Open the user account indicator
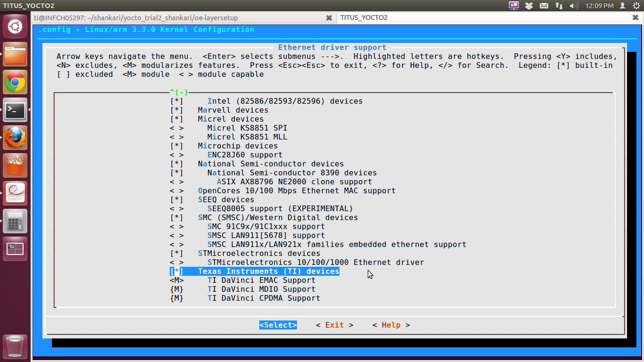Image resolution: width=644 pixels, height=362 pixels. (623, 6)
